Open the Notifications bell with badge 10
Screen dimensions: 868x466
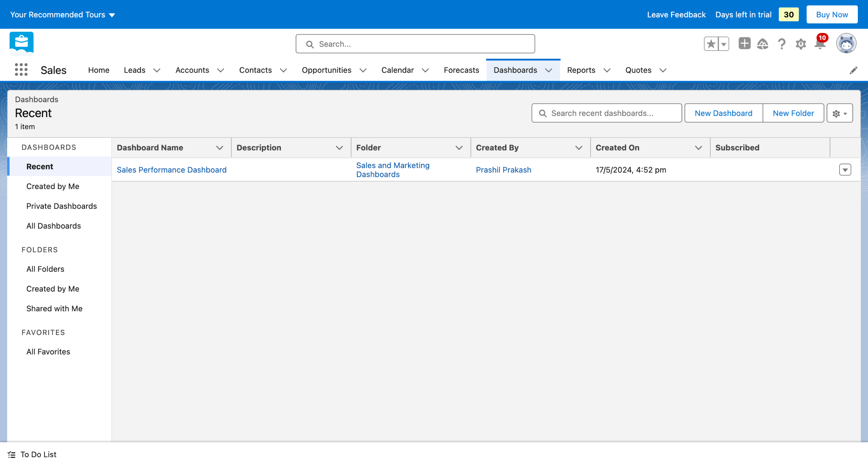click(820, 43)
